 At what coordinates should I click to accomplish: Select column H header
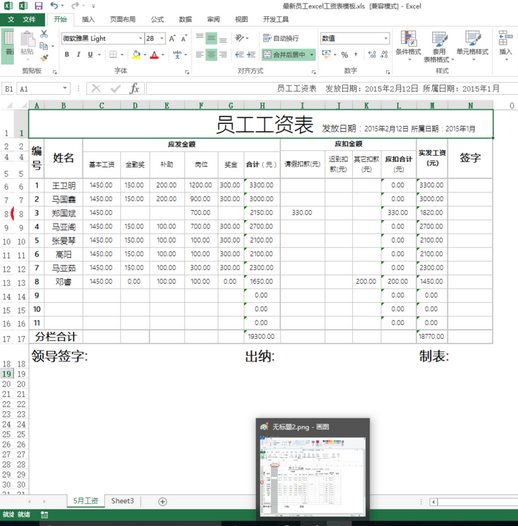[262, 105]
